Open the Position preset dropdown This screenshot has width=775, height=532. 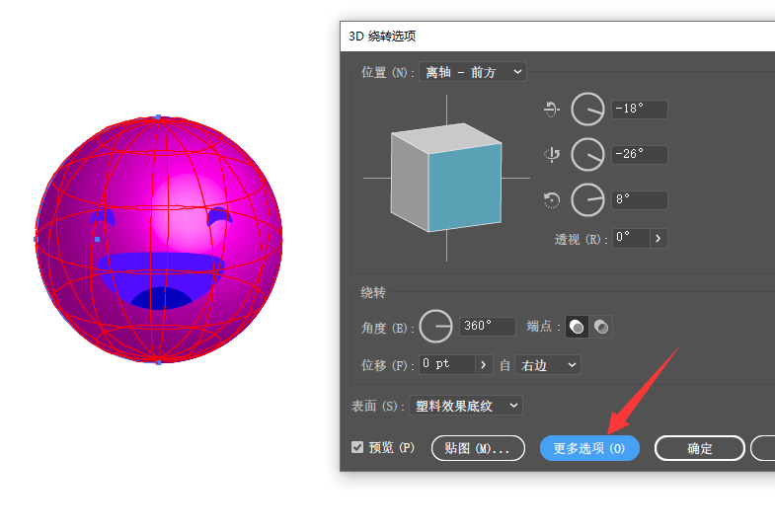[473, 72]
